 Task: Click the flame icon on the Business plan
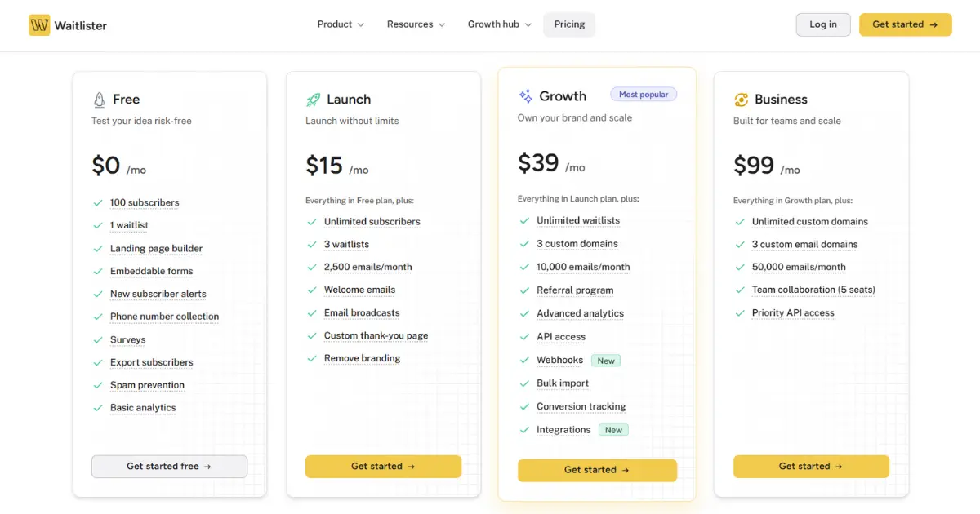[741, 98]
